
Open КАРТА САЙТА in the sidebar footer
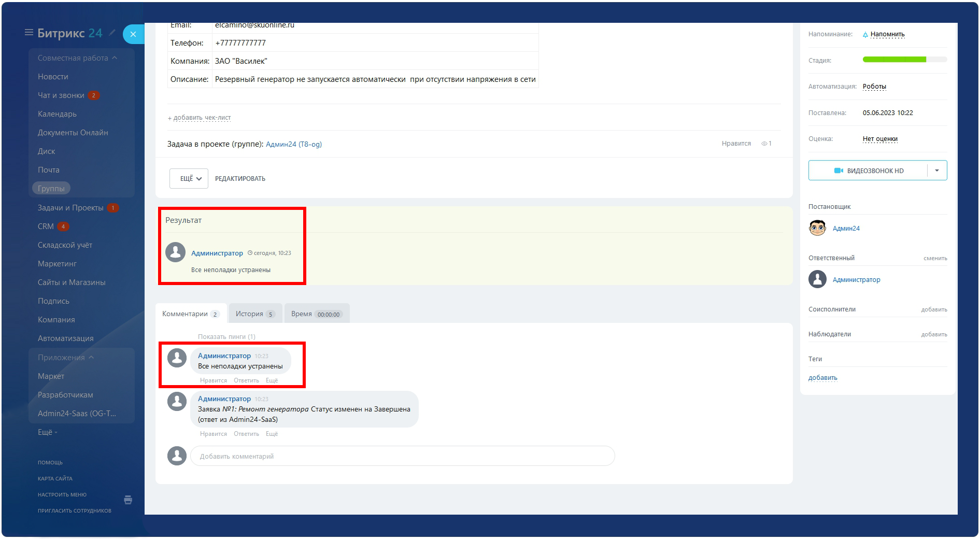pyautogui.click(x=55, y=478)
